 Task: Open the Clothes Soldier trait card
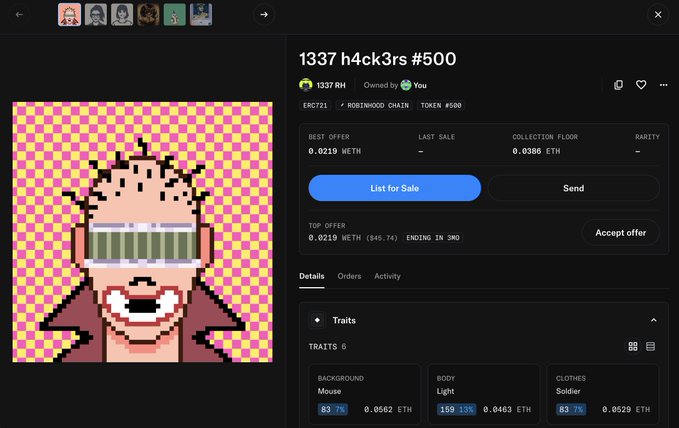[x=603, y=394]
